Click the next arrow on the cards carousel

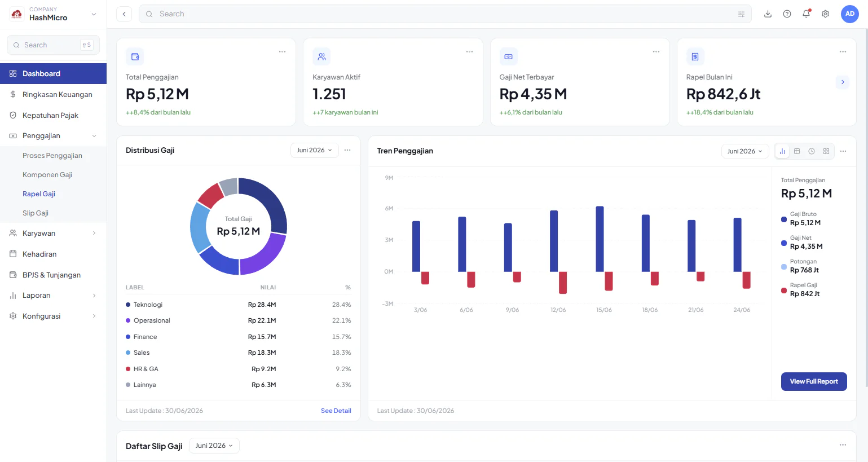point(843,82)
